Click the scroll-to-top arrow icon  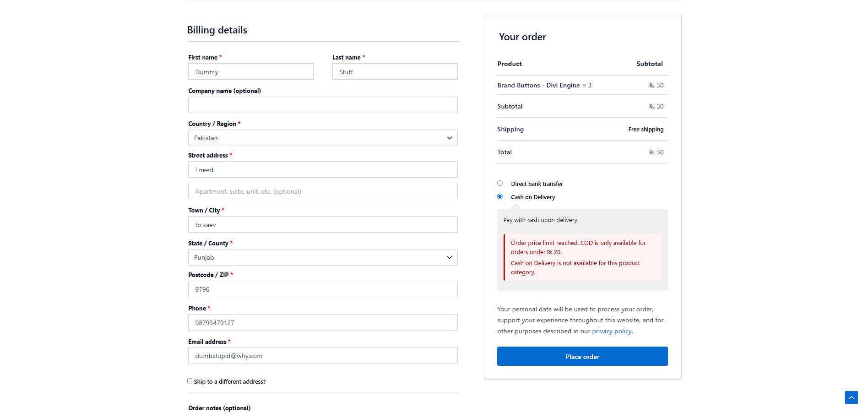point(851,397)
